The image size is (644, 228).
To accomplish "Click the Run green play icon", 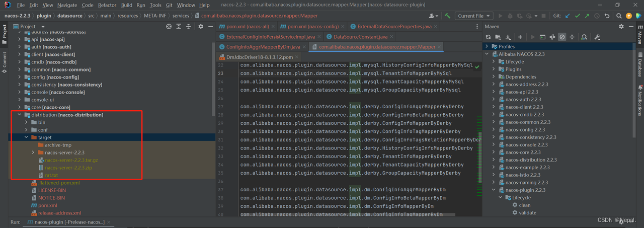I will click(x=501, y=16).
